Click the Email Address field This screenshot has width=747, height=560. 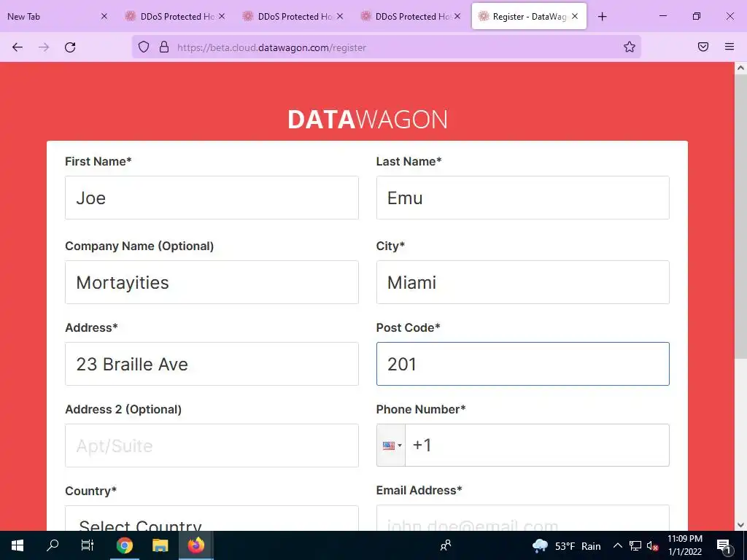(x=522, y=518)
